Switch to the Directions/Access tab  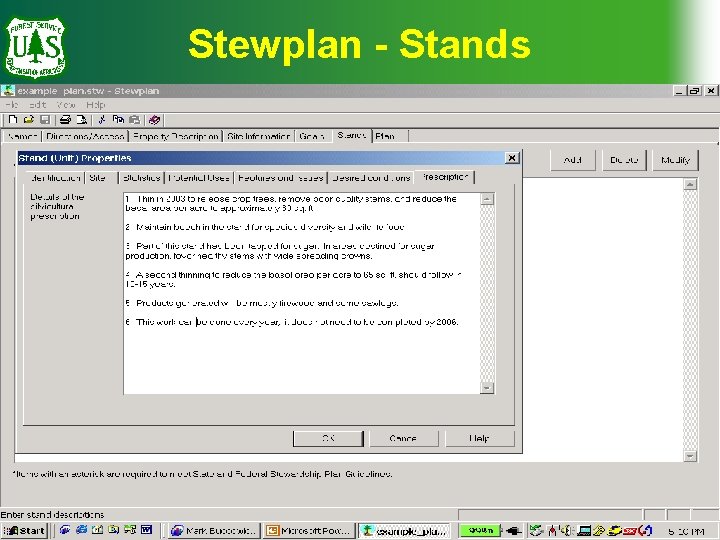coord(85,136)
